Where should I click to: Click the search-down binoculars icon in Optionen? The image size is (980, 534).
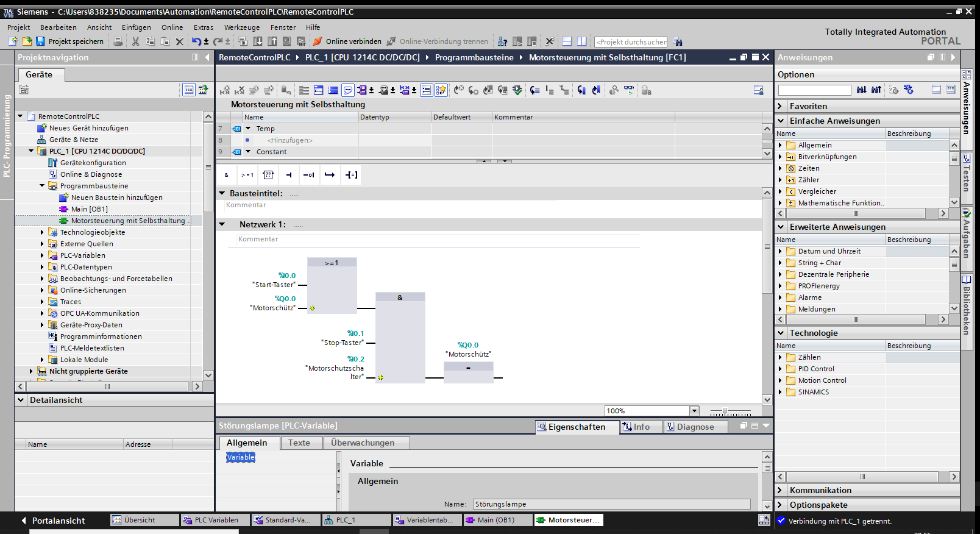pyautogui.click(x=861, y=90)
